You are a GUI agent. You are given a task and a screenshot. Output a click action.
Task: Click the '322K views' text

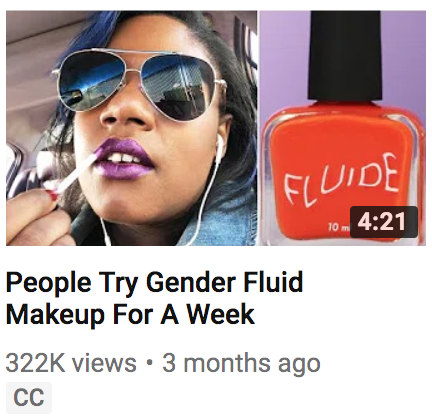71,363
